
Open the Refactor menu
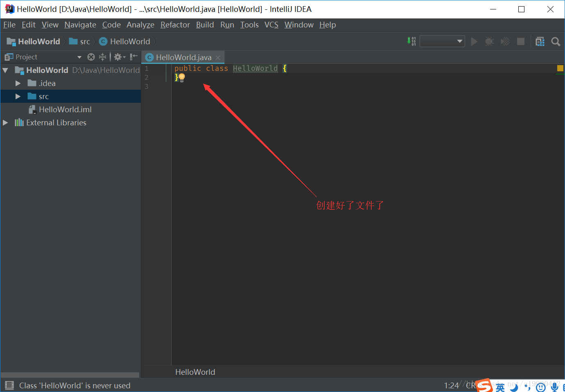point(175,25)
